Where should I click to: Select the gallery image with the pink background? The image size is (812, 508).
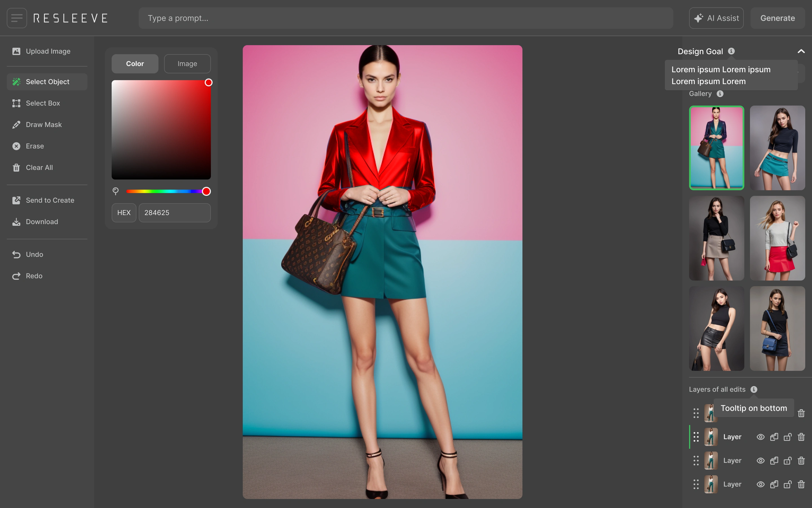pyautogui.click(x=716, y=148)
